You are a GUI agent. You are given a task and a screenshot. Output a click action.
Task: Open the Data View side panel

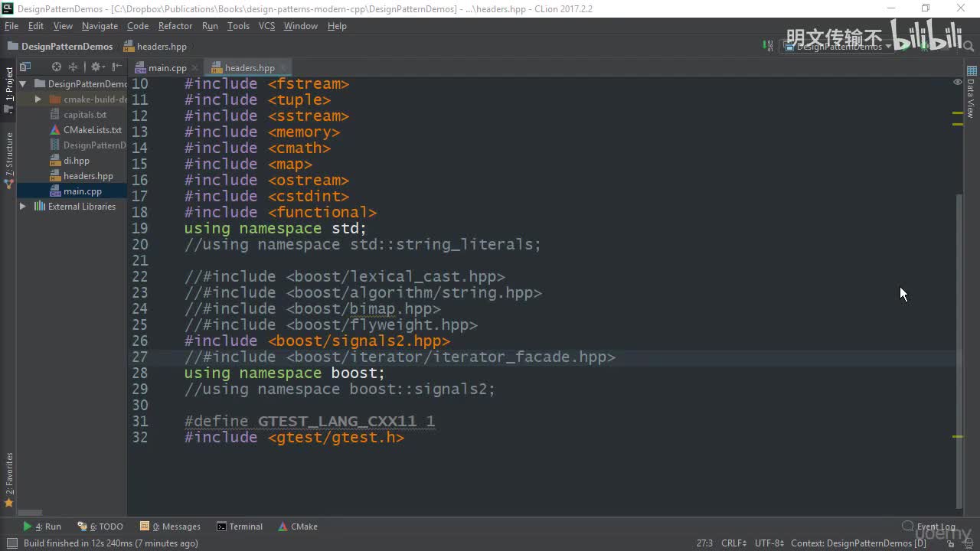coord(972,92)
